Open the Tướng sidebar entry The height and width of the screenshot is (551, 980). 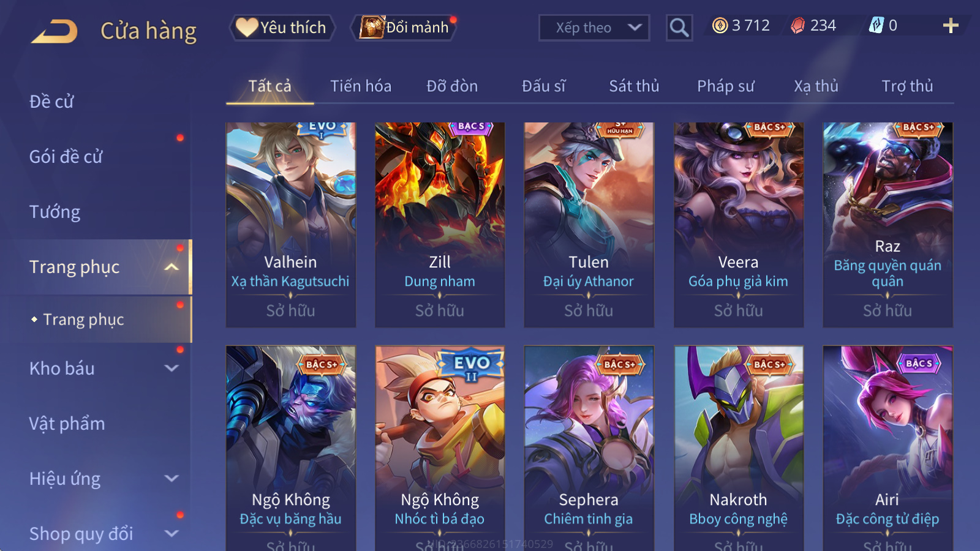point(55,212)
